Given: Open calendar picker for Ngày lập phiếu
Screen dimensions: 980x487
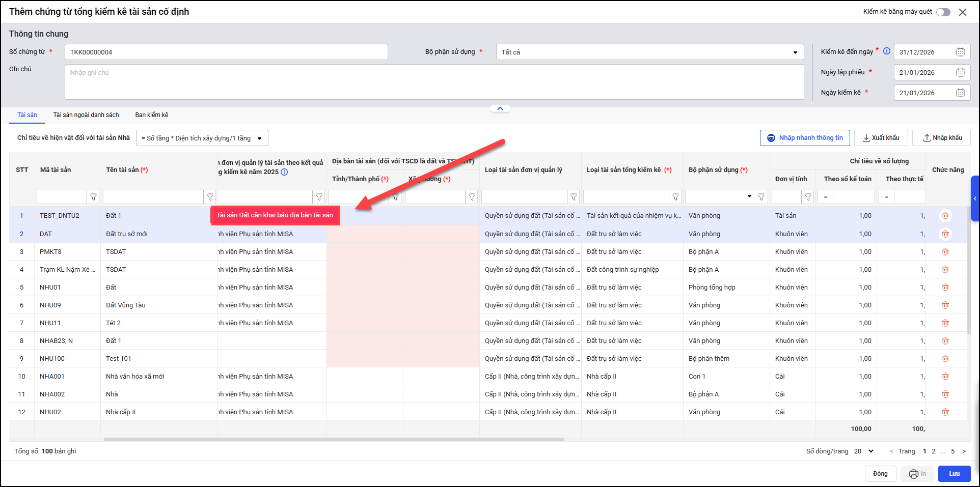Looking at the screenshot, I should click(960, 72).
